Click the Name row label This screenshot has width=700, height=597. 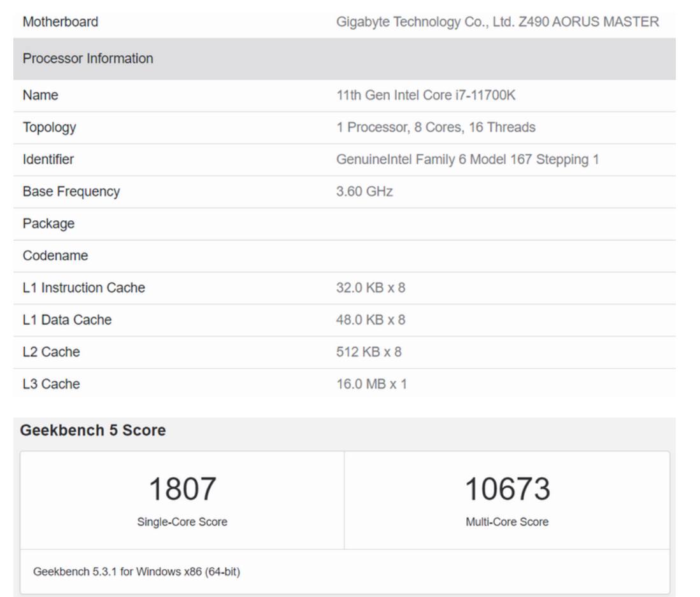[x=40, y=95]
